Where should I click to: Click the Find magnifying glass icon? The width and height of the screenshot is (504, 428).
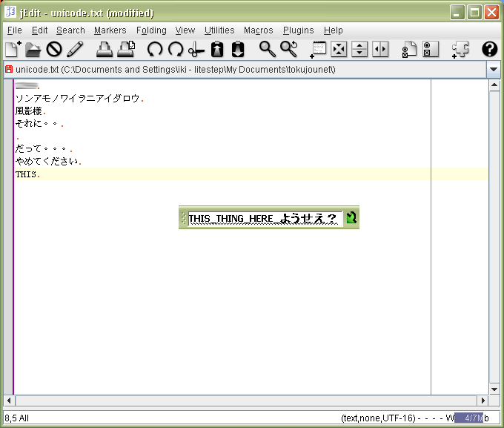click(267, 50)
